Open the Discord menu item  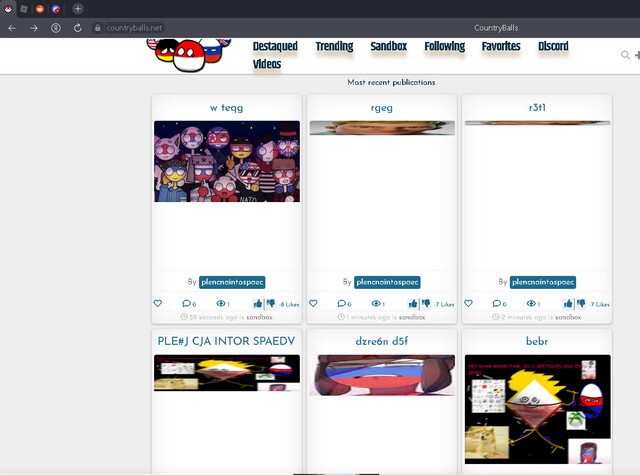coord(553,47)
